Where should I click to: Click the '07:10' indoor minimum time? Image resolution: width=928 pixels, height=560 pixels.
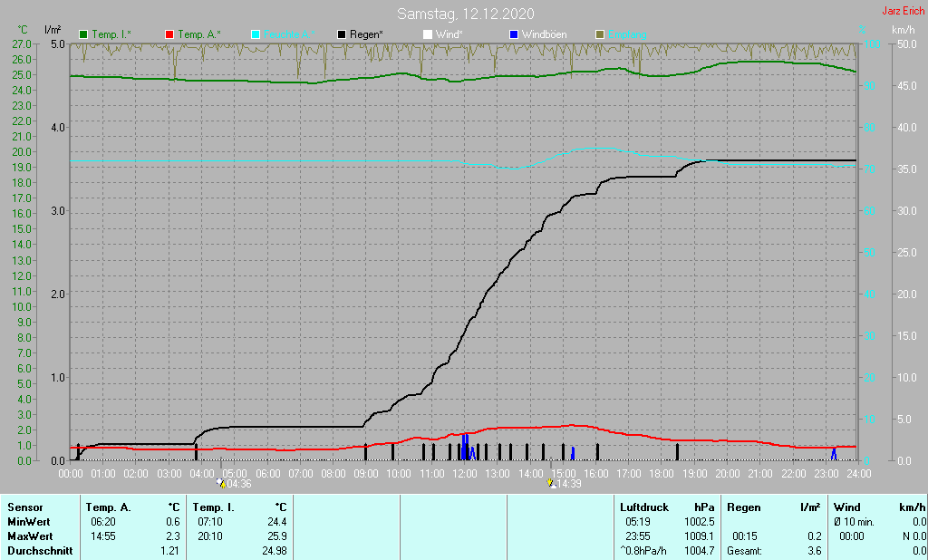point(210,522)
